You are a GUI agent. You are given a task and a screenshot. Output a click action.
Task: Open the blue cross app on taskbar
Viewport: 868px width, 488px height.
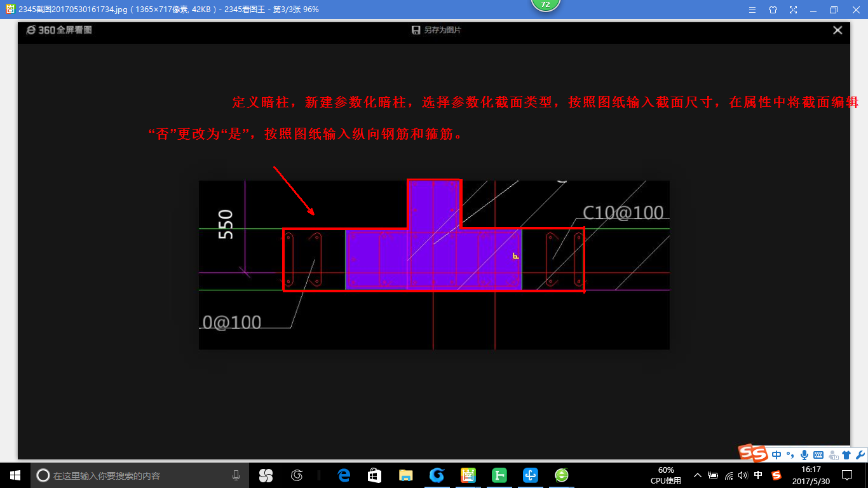click(x=531, y=475)
